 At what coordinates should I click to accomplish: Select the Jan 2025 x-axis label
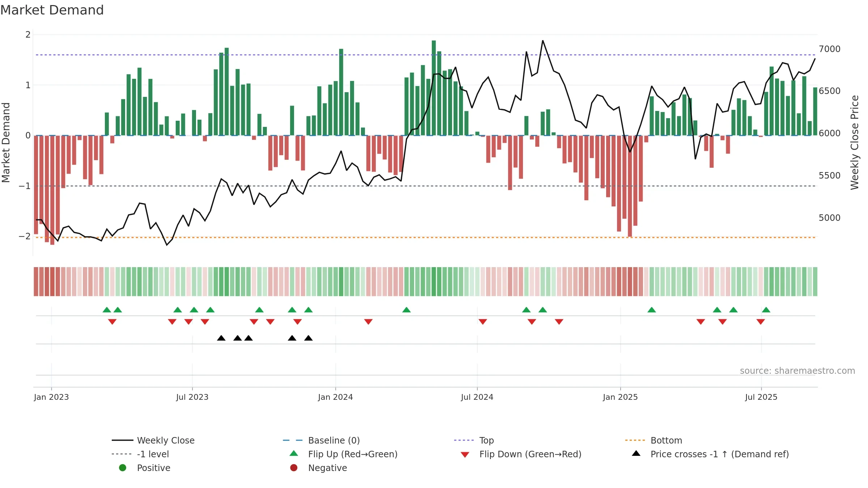(x=621, y=397)
